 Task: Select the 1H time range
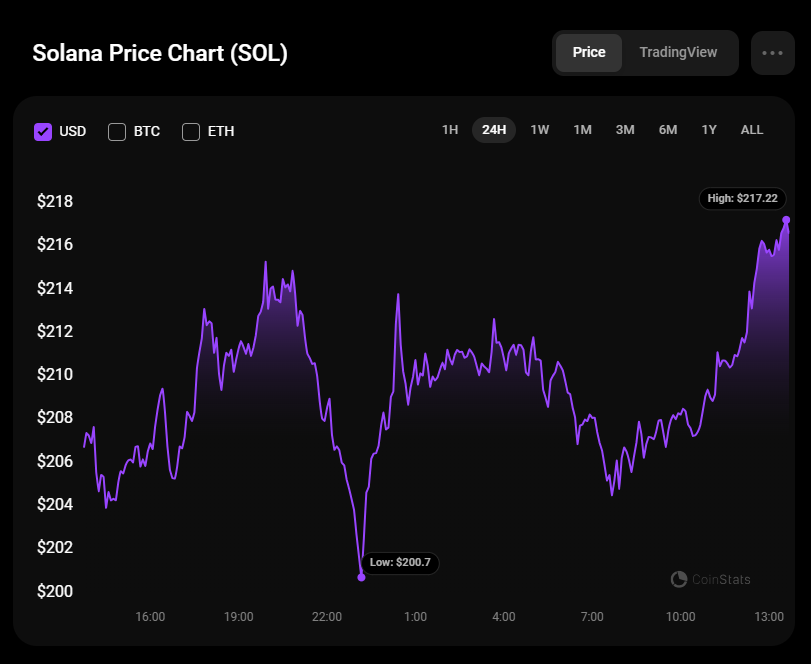point(450,130)
